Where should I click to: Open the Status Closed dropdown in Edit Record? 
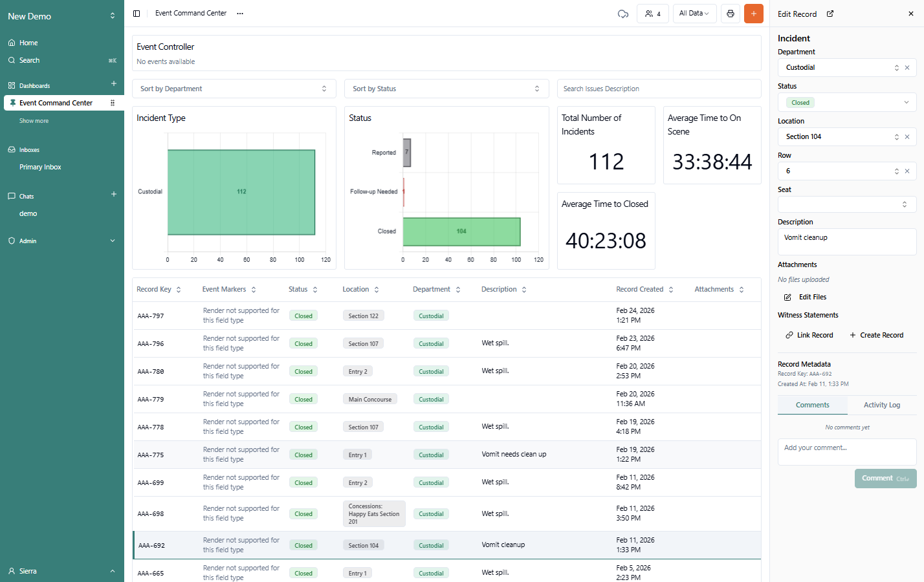coord(846,102)
